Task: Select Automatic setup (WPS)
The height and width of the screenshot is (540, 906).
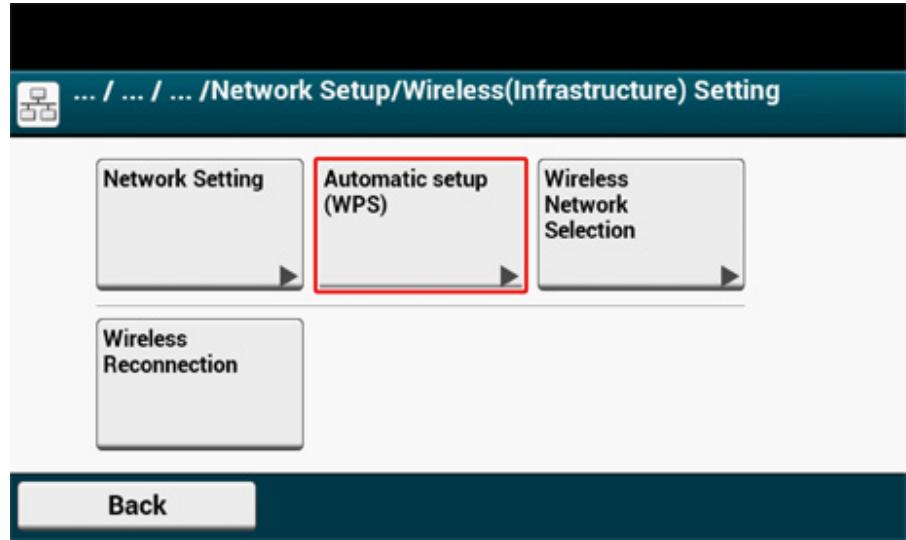Action: 421,225
